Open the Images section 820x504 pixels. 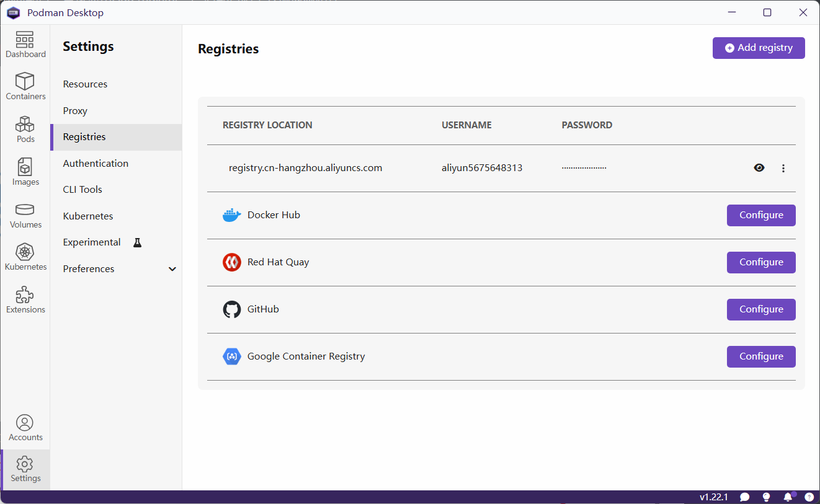click(x=25, y=172)
